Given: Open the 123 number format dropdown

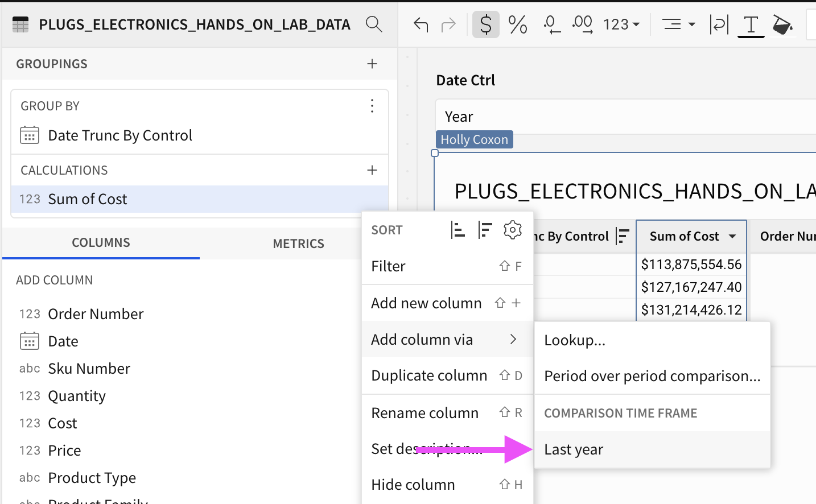Looking at the screenshot, I should pyautogui.click(x=621, y=24).
